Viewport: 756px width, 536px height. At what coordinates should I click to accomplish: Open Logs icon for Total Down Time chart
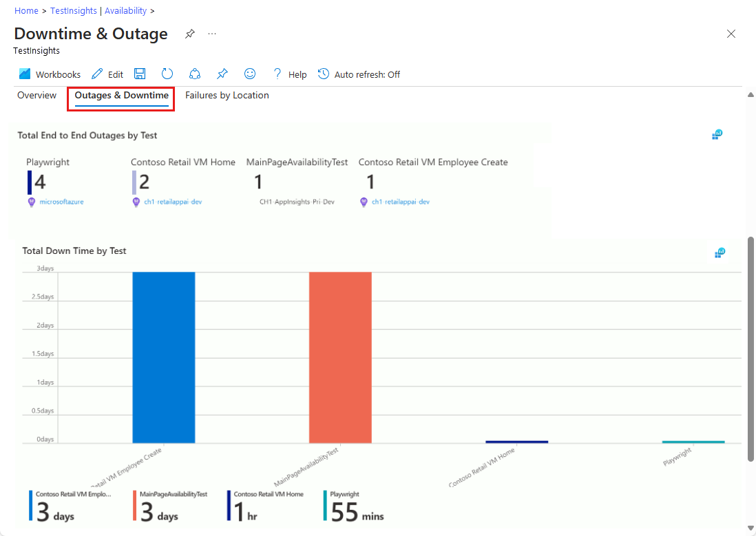720,253
